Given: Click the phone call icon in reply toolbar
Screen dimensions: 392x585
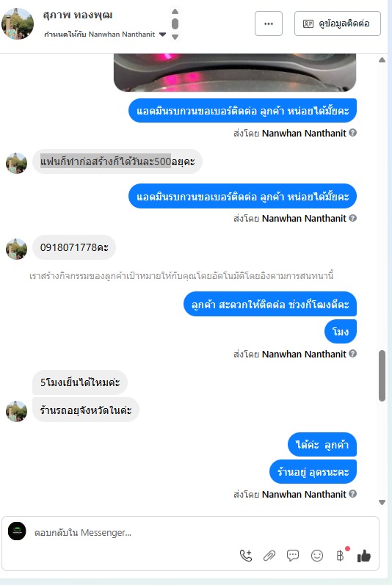Looking at the screenshot, I should (x=246, y=556).
